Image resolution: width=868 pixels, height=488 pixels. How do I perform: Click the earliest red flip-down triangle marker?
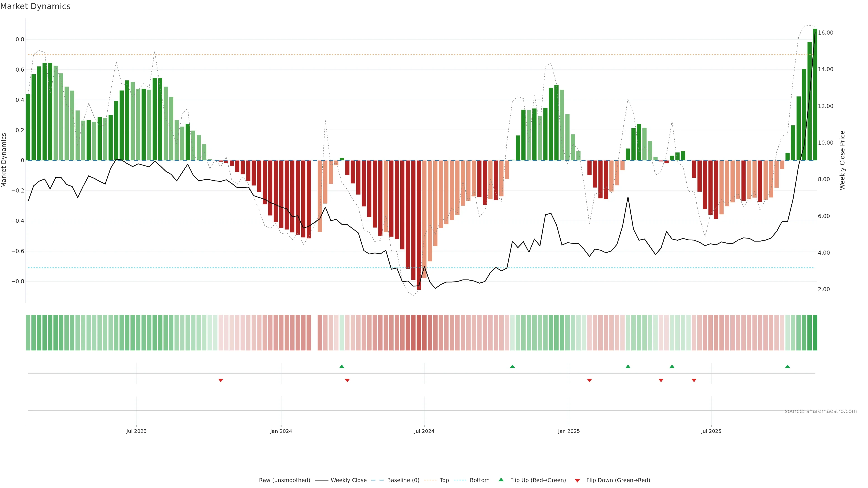coord(221,380)
